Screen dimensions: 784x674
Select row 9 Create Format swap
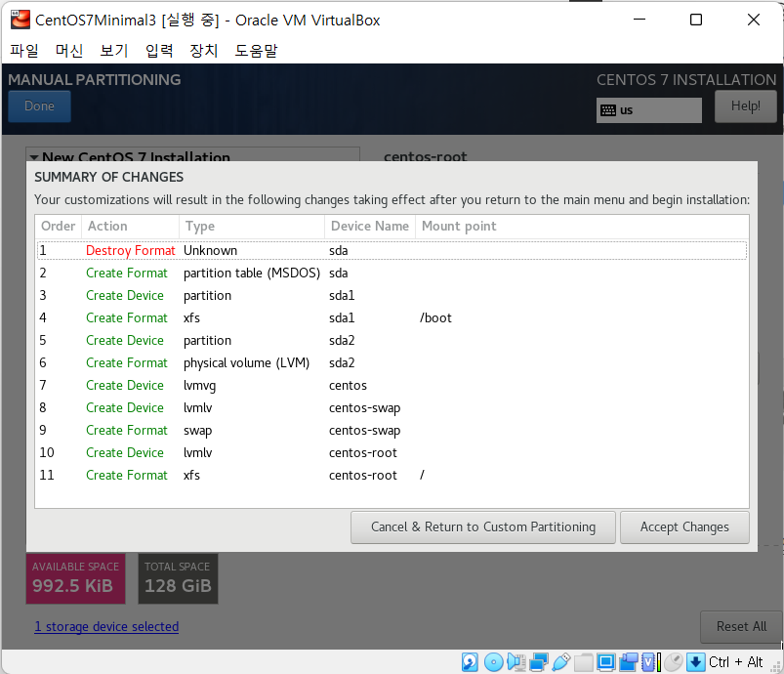(392, 431)
